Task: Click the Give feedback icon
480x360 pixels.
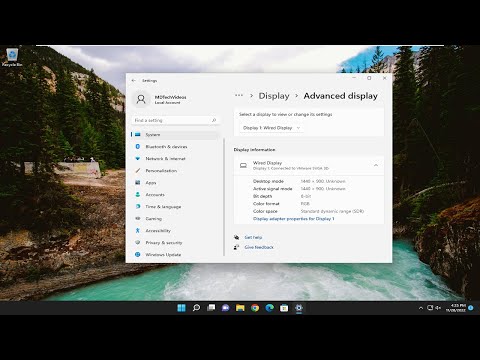Action: pyautogui.click(x=236, y=247)
